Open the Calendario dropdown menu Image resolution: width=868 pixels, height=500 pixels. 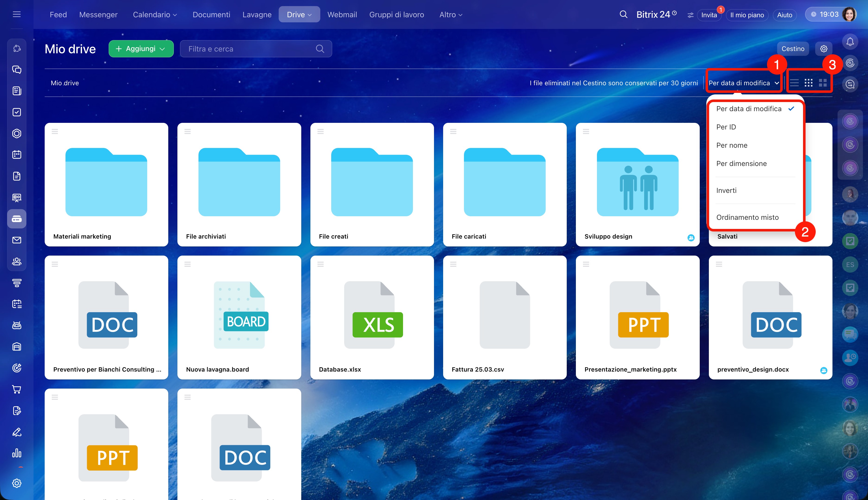(x=155, y=15)
